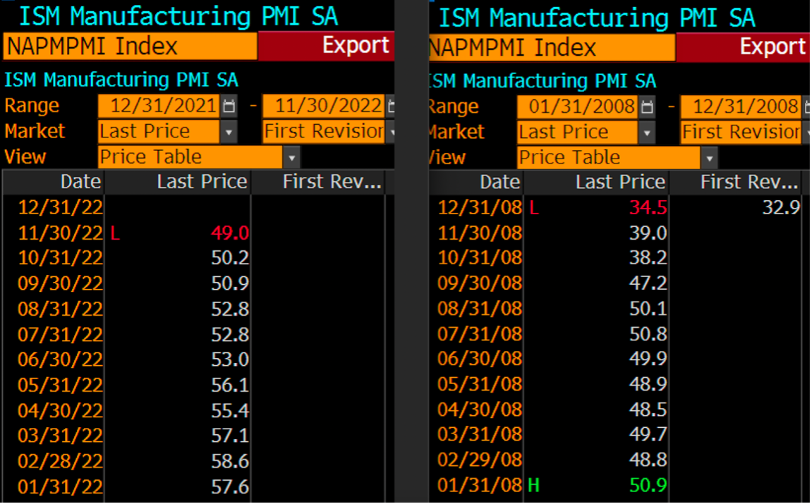Click the 32.9 first revision value
The height and width of the screenshot is (504, 812).
tap(782, 208)
